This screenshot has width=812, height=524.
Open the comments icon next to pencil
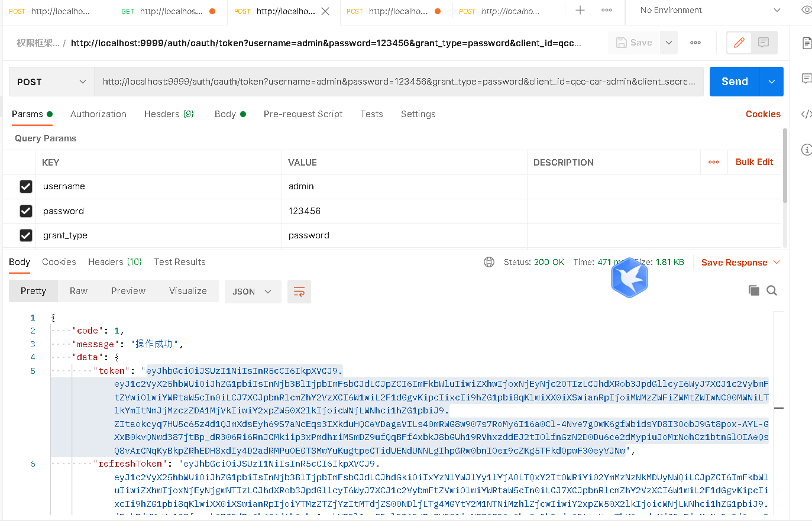tap(764, 43)
